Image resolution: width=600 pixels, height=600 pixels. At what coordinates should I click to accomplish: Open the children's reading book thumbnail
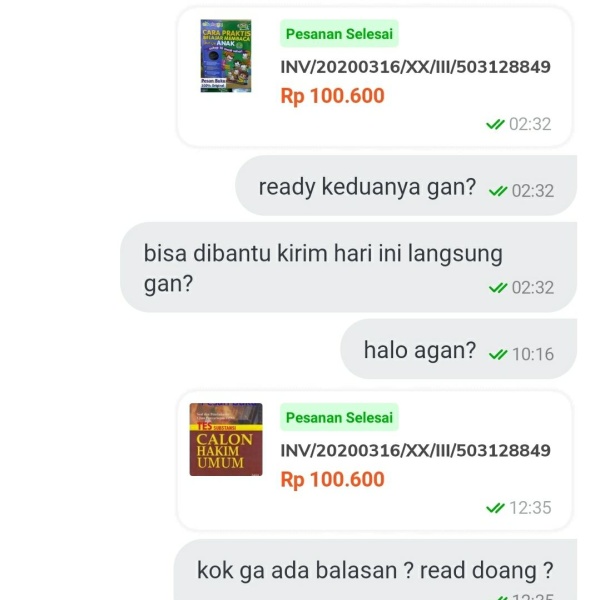(226, 56)
